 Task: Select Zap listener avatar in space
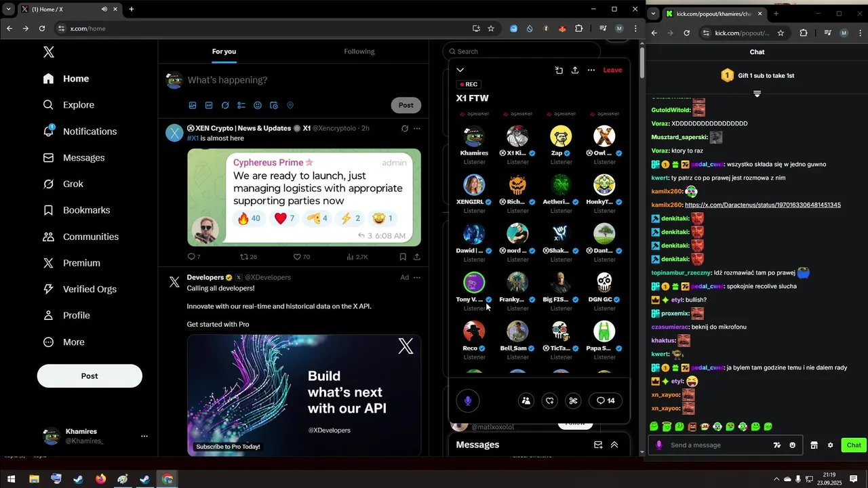coord(561,136)
